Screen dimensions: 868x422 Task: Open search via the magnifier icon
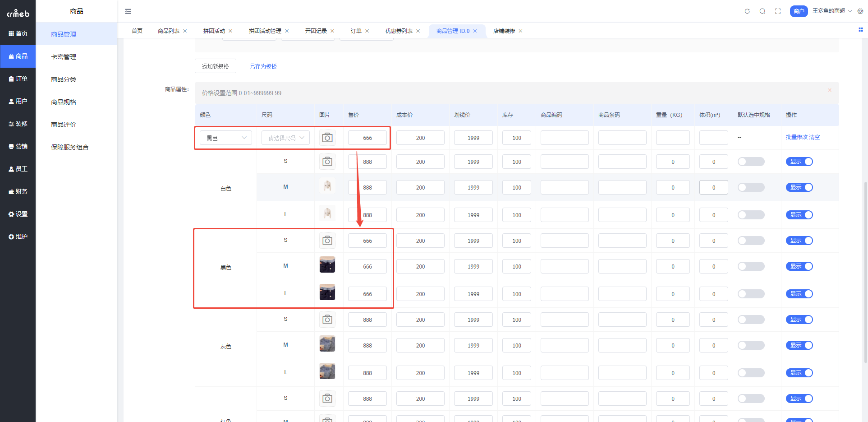(x=762, y=11)
